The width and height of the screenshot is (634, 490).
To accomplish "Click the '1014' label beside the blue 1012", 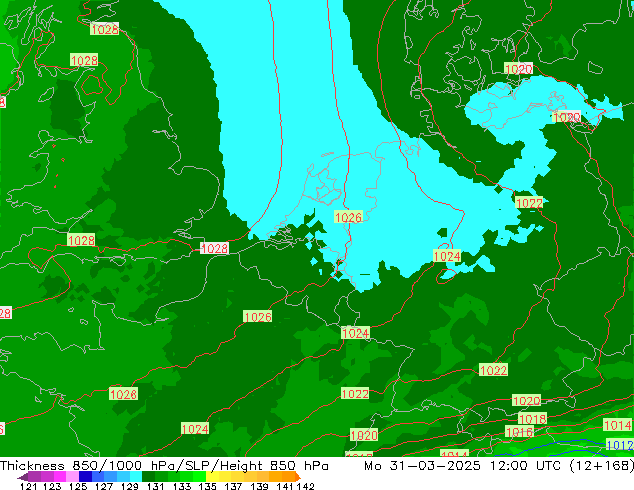I will point(617,425).
